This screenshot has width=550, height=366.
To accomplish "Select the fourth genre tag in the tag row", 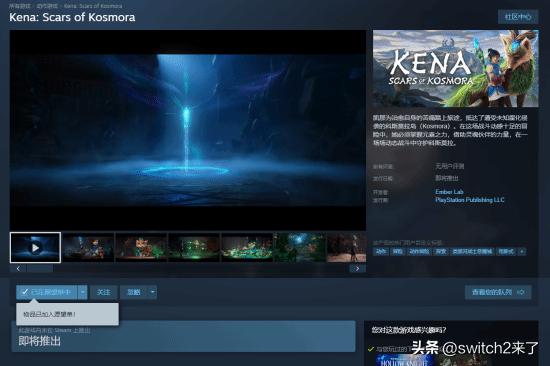I will (441, 251).
